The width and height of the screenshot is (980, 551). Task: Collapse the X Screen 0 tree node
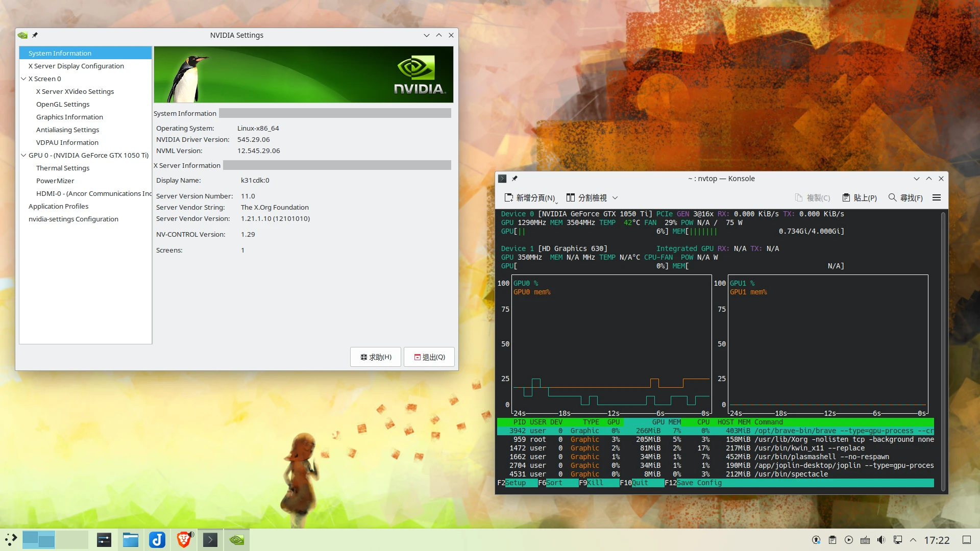point(23,79)
